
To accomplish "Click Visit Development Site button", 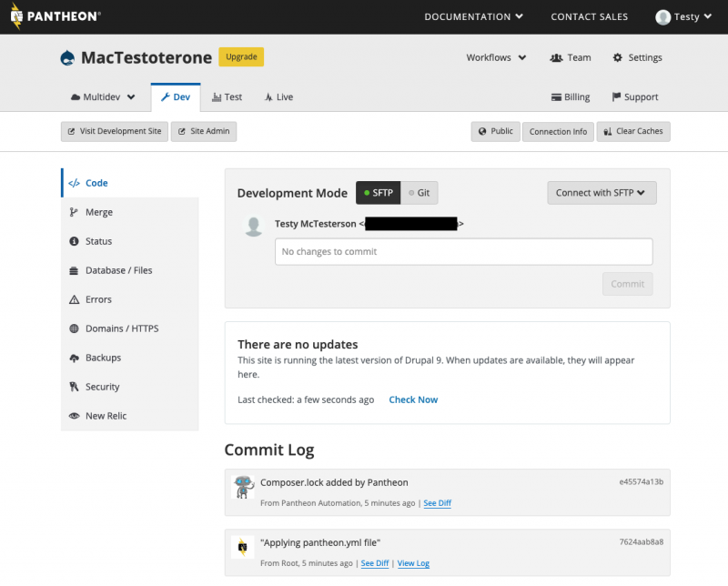I will coord(115,131).
